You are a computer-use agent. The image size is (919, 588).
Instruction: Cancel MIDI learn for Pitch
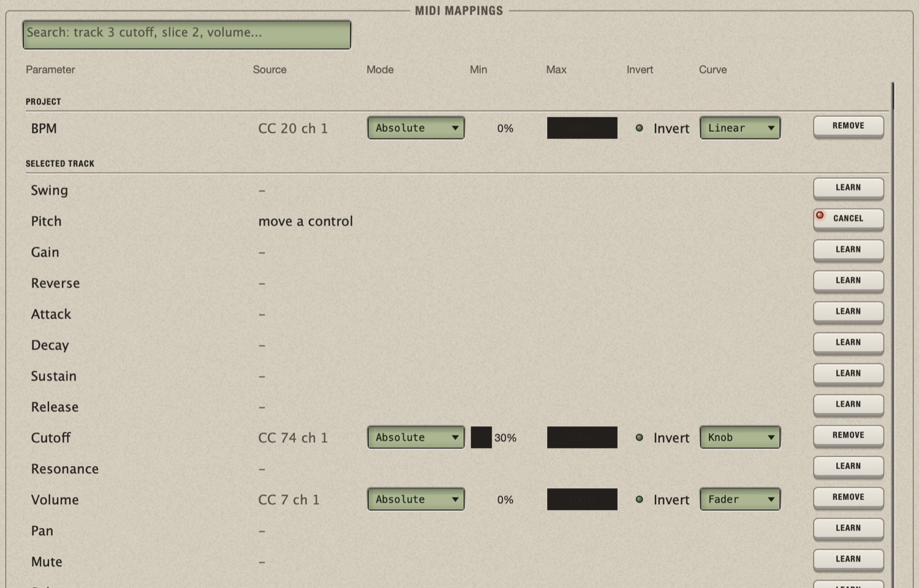tap(849, 219)
